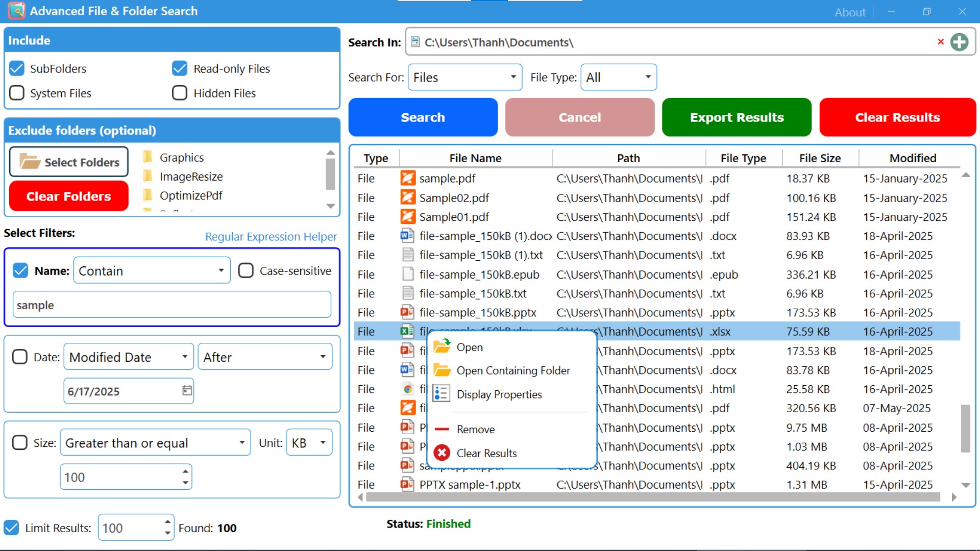Image resolution: width=980 pixels, height=551 pixels.
Task: Click the PowerPoint icon of file-sample_150kB.pptx
Action: click(x=407, y=312)
